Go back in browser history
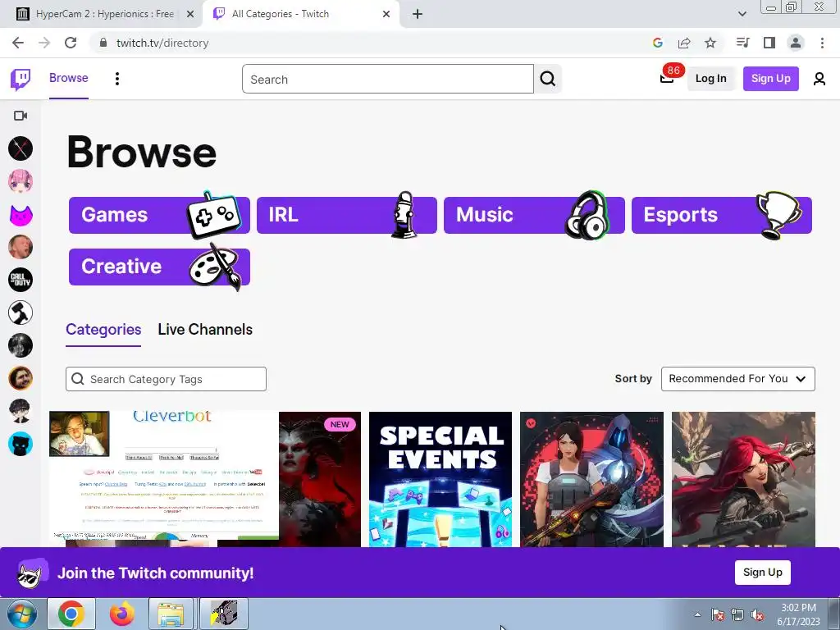Screen dimensions: 840x630 (x=18, y=43)
